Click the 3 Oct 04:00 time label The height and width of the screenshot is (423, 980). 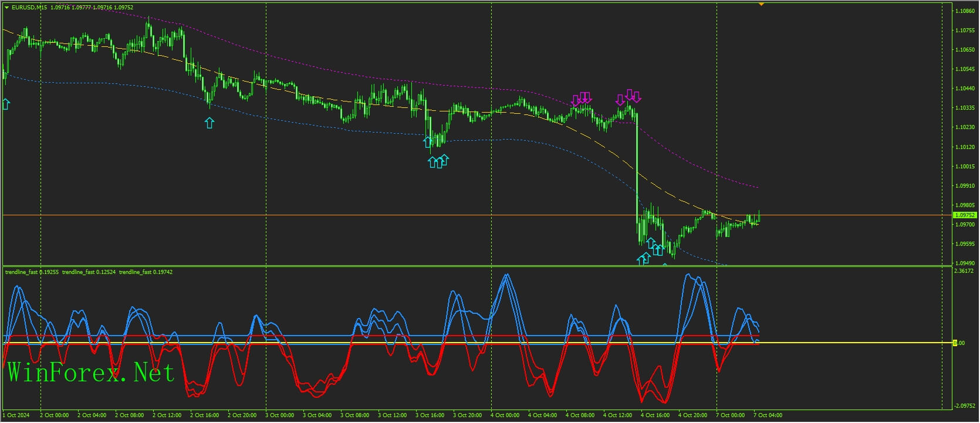[x=317, y=415]
